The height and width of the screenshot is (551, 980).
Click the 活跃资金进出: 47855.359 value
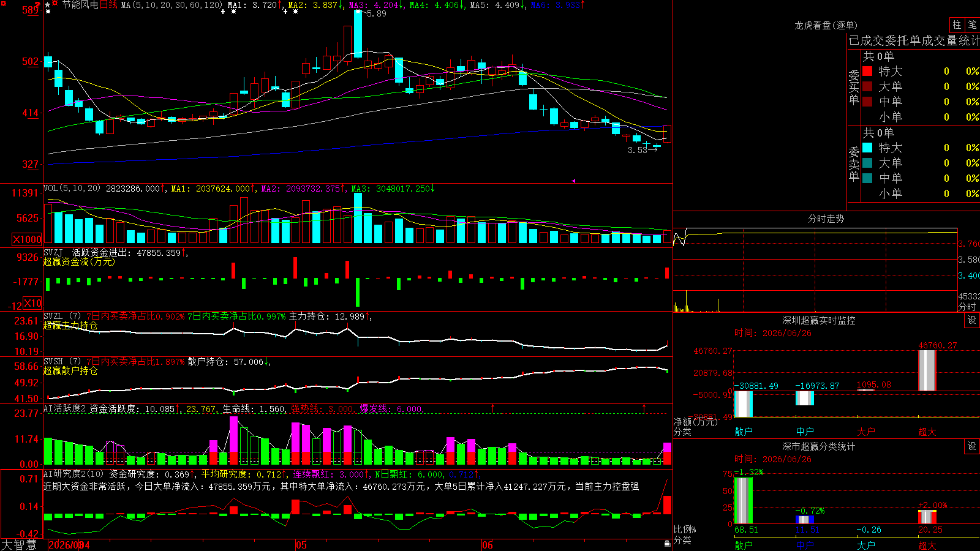coord(127,252)
